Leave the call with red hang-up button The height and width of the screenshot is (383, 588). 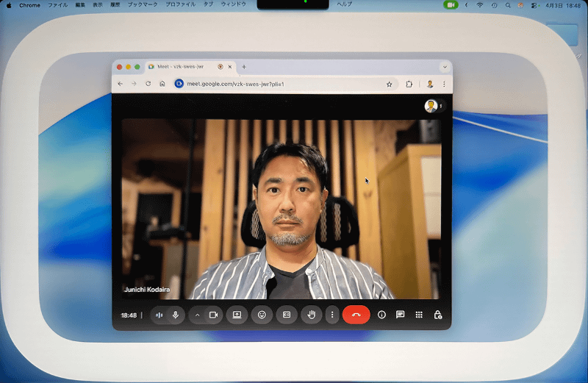(356, 315)
